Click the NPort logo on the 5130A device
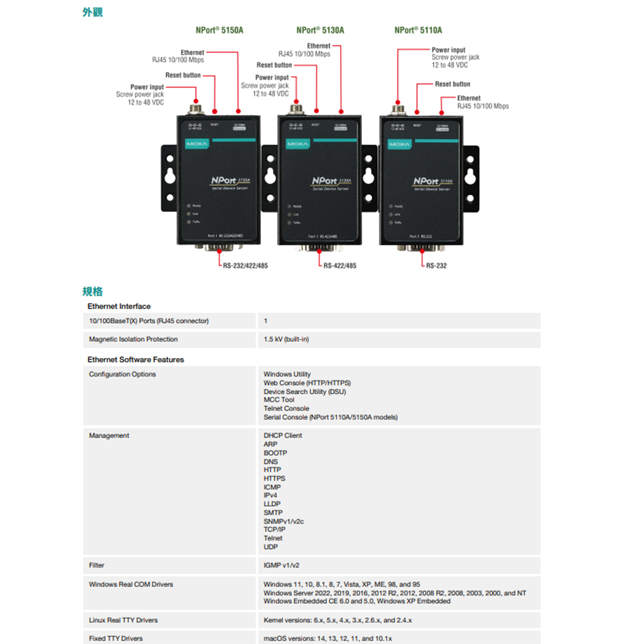The image size is (644, 644). (x=325, y=181)
